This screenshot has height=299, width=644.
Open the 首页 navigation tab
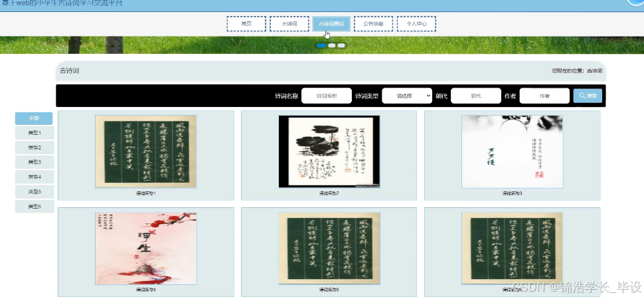(x=246, y=24)
